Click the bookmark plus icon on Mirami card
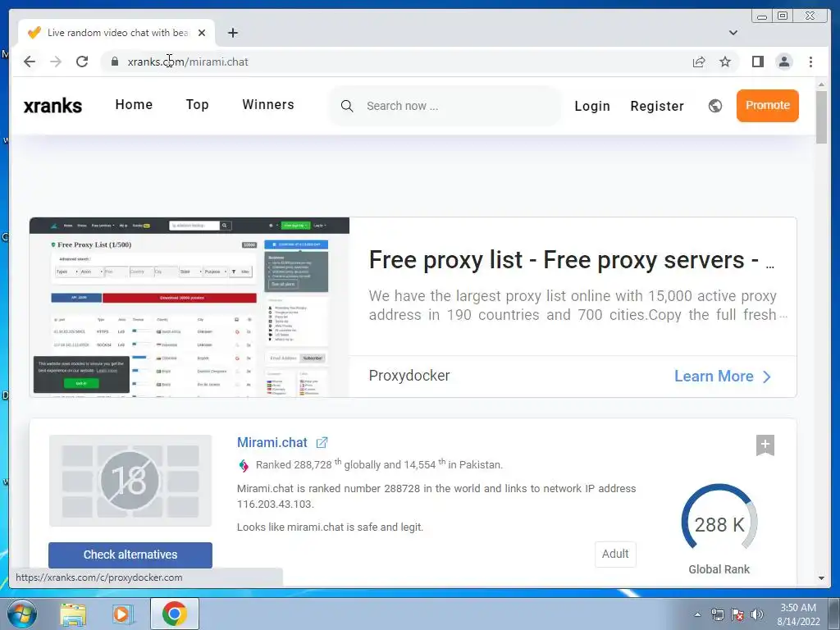The height and width of the screenshot is (630, 840). click(765, 445)
